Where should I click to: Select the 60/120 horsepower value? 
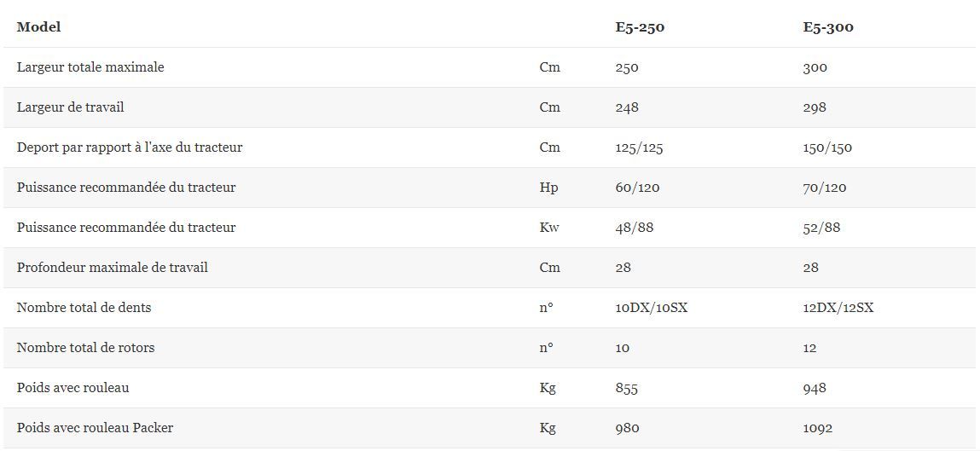[x=637, y=188]
